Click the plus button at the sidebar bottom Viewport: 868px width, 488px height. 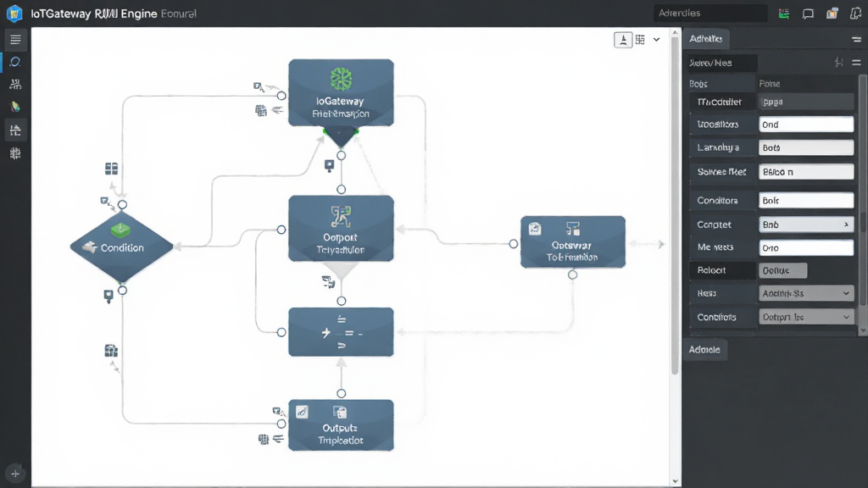15,474
